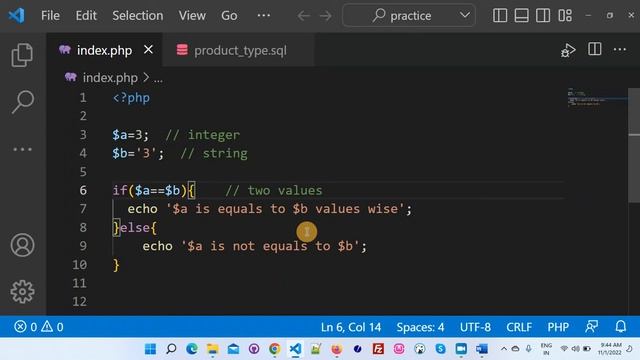Click the '// string' comment
This screenshot has height=360, width=640.
(214, 153)
